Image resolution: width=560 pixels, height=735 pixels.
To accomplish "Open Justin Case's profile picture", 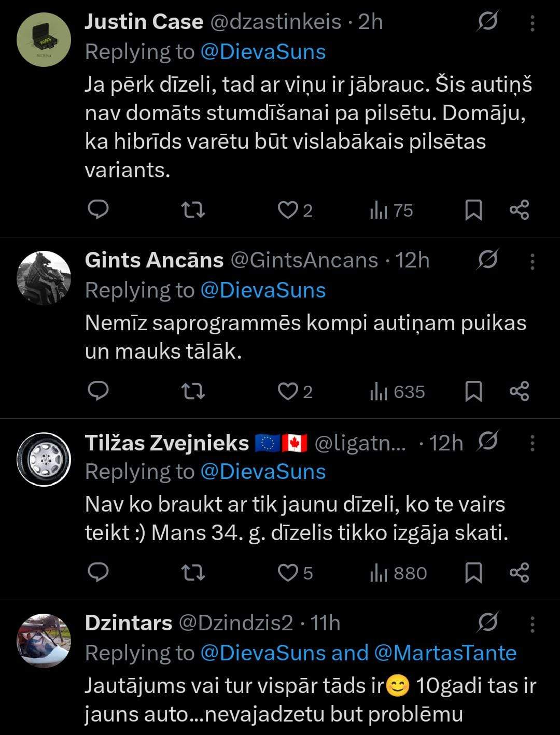I will tap(44, 39).
